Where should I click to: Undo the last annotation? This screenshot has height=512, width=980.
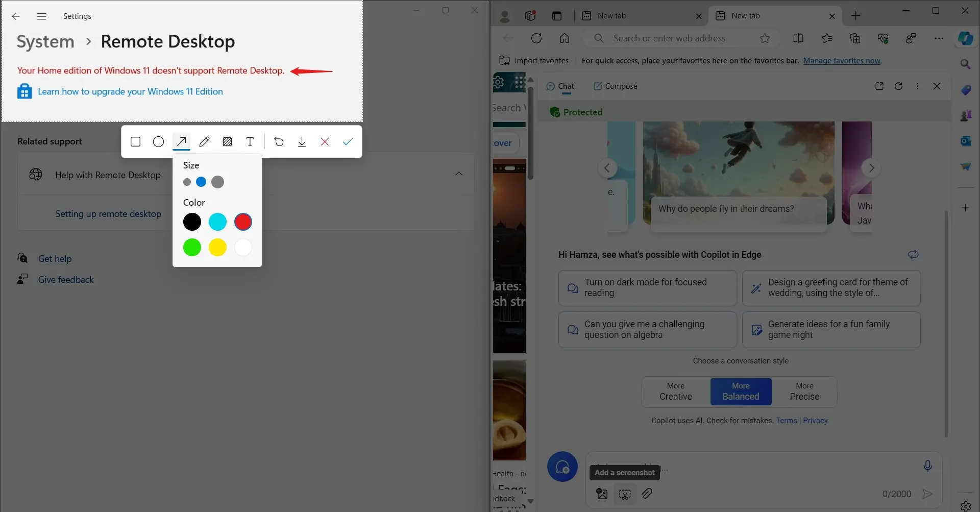point(279,142)
